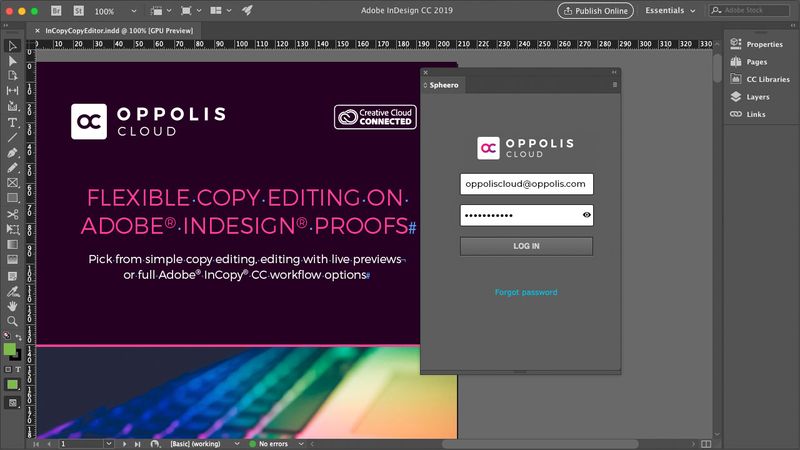Select the Spheero panel tab
800x450 pixels.
tap(443, 85)
